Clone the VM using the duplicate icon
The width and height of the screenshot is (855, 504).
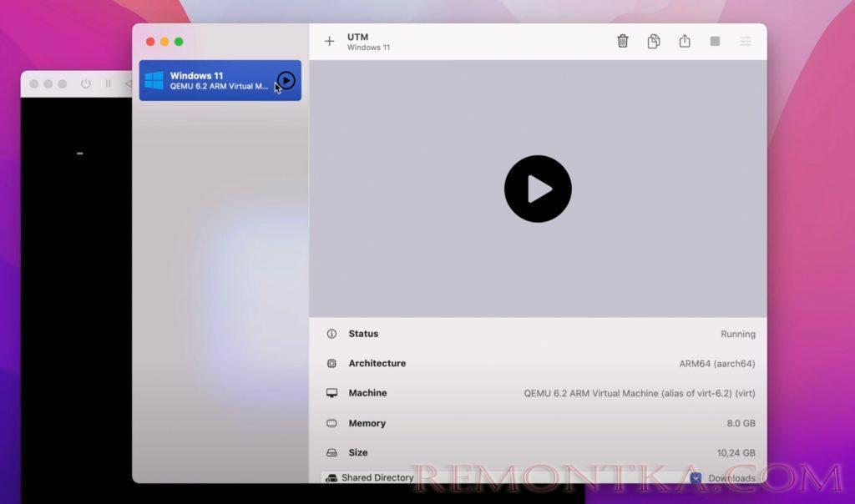pos(654,42)
